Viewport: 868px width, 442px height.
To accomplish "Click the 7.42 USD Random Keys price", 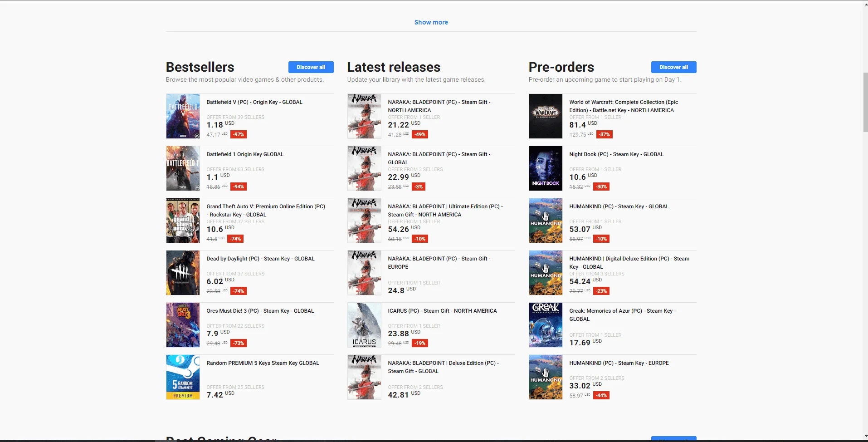I will 220,394.
